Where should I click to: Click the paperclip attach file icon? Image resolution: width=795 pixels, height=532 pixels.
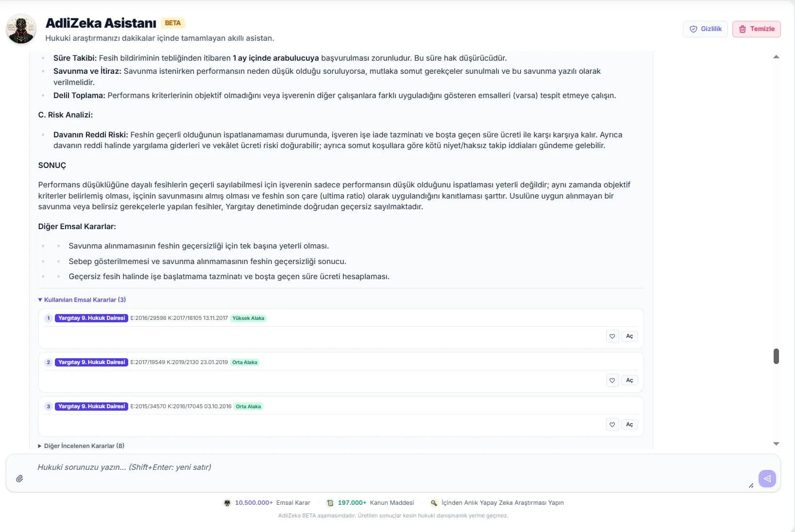(x=19, y=479)
